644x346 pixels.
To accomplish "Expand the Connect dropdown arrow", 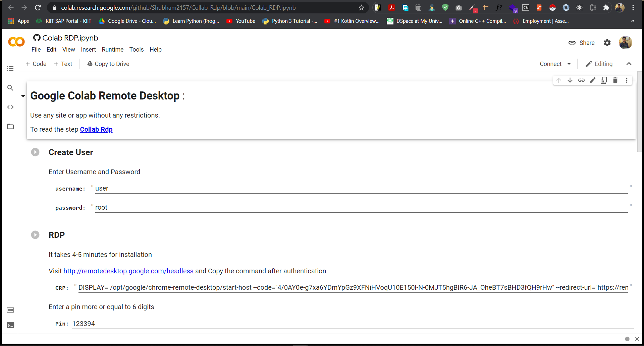I will click(569, 64).
